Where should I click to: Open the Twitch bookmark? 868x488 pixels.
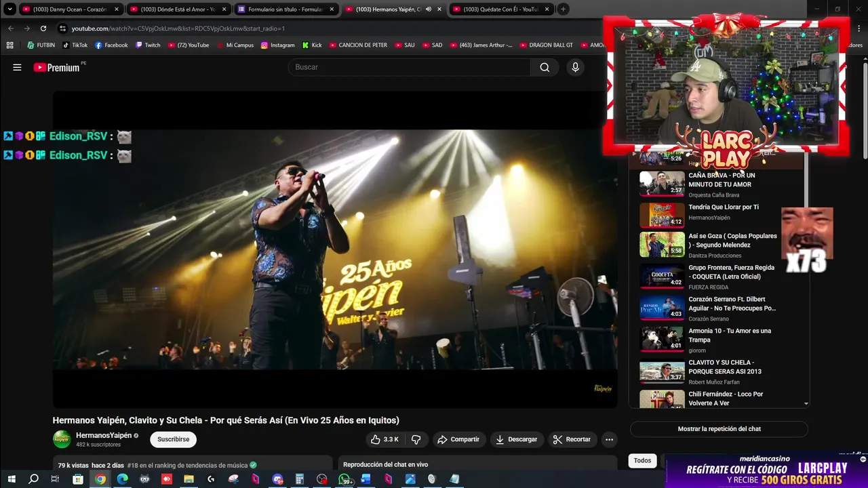pos(148,45)
